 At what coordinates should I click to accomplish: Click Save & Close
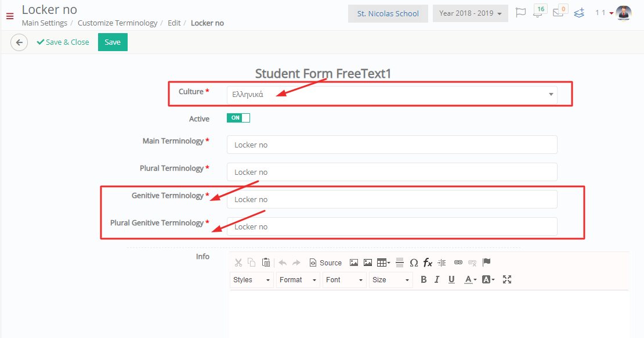point(63,42)
